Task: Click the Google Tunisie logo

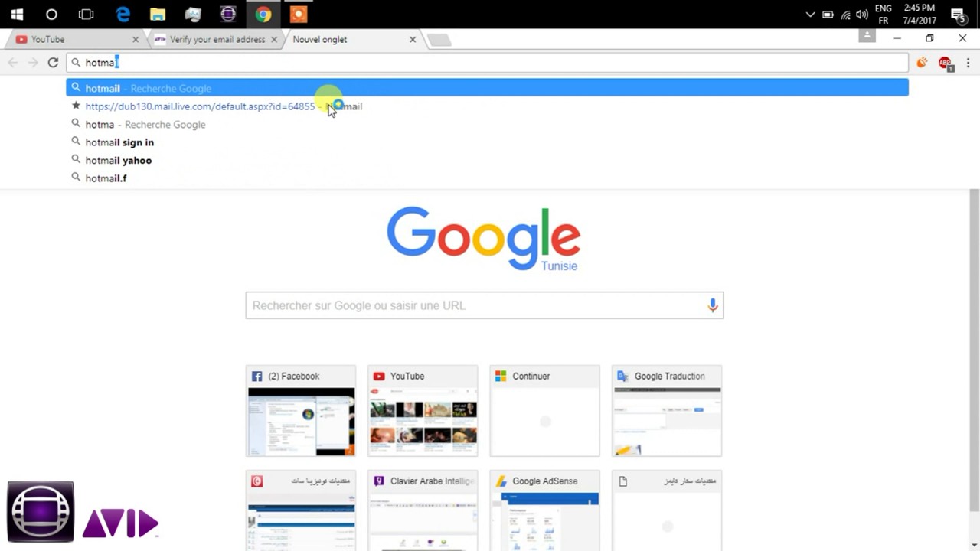Action: click(x=484, y=238)
